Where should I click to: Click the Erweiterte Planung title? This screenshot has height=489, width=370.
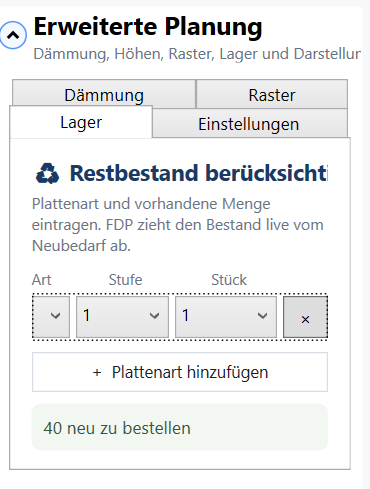coord(148,27)
